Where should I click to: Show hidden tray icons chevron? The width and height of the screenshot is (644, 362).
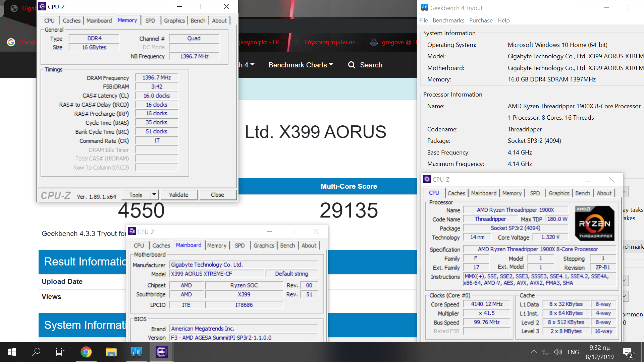click(534, 352)
